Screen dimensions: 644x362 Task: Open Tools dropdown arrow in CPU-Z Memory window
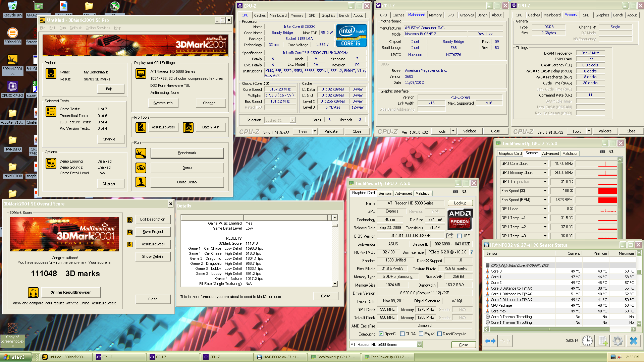click(x=589, y=131)
